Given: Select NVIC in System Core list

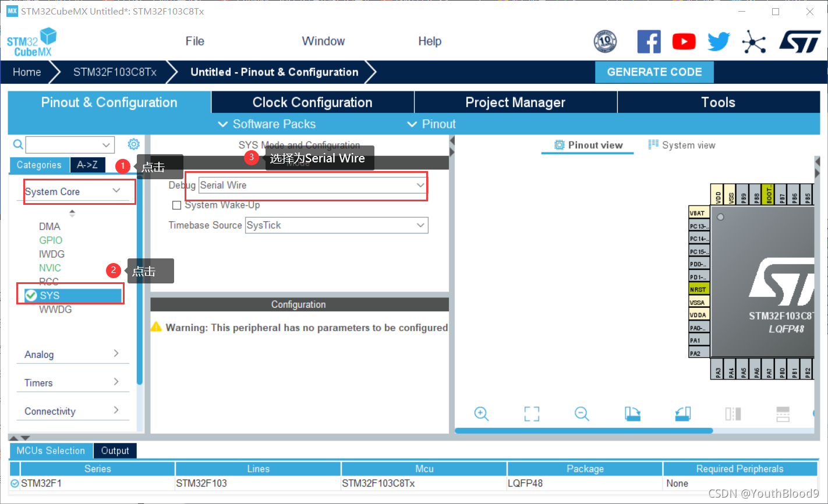Looking at the screenshot, I should click(50, 268).
